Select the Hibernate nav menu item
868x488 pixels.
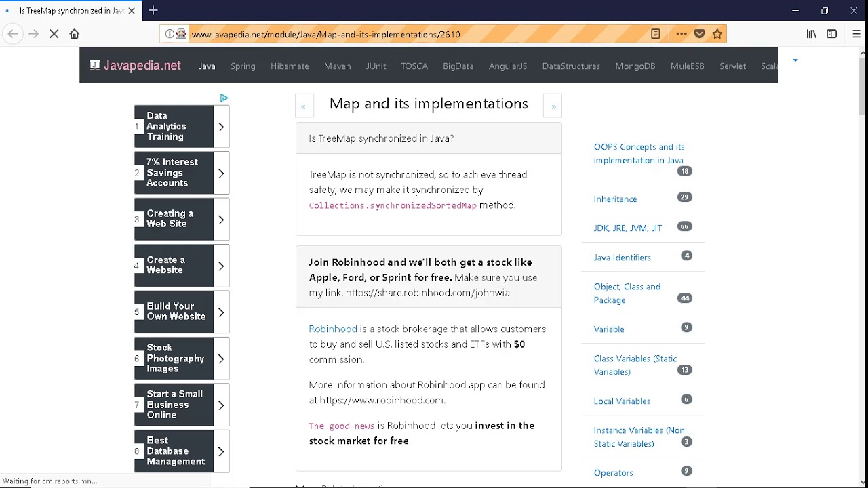[290, 66]
